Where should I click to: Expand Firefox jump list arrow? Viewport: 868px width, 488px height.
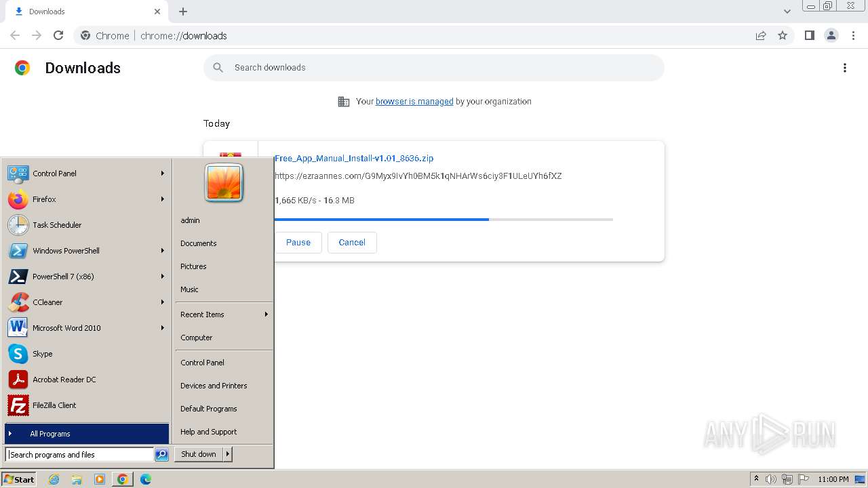[163, 199]
